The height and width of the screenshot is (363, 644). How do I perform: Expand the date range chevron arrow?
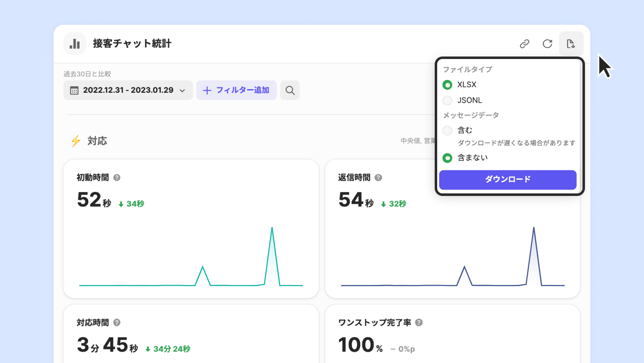pyautogui.click(x=182, y=91)
